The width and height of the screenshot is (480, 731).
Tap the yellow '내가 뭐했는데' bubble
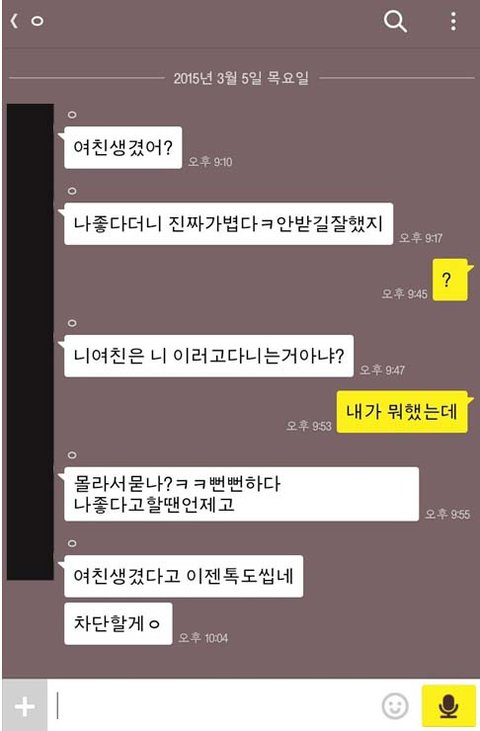coord(402,412)
